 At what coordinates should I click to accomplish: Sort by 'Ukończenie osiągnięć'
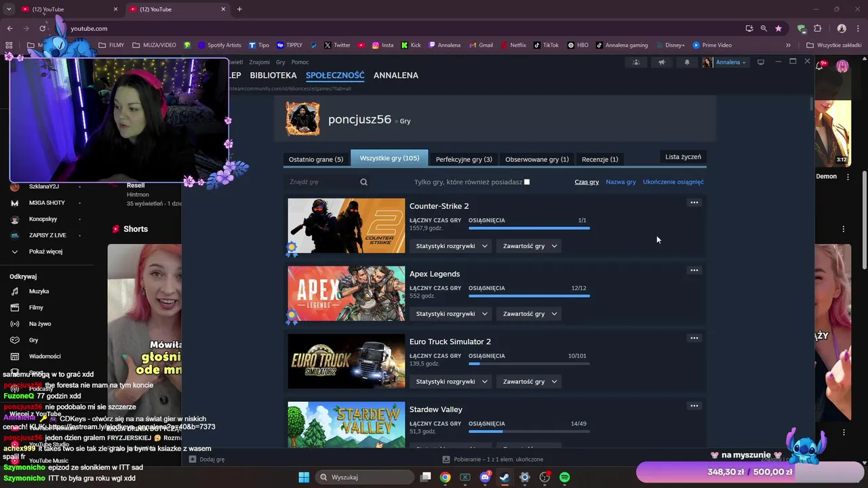point(673,182)
